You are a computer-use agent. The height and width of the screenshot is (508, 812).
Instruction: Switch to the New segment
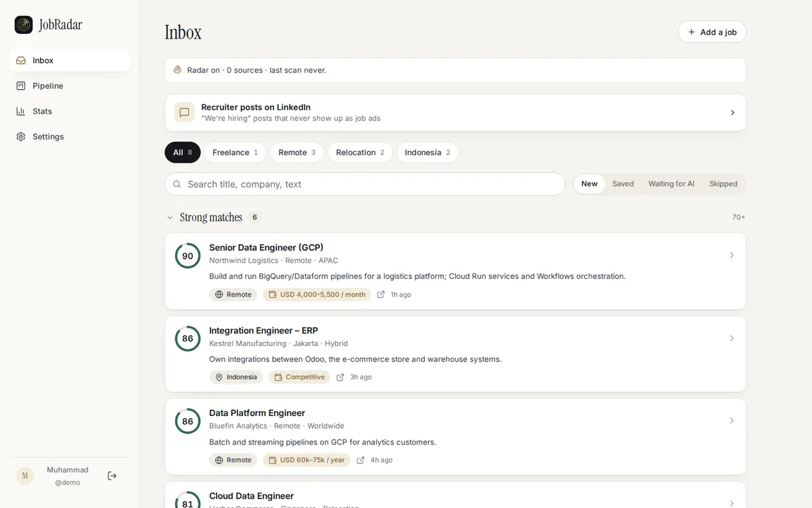pyautogui.click(x=589, y=184)
